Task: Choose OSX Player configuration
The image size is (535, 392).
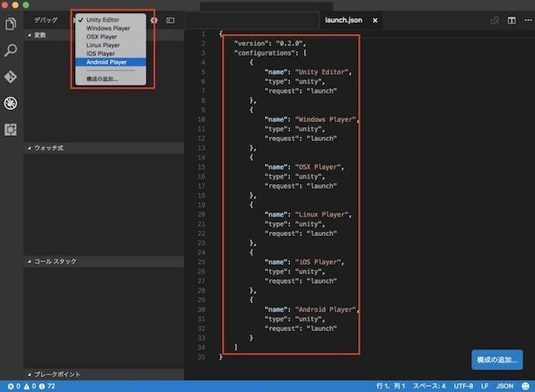Action: [x=111, y=37]
